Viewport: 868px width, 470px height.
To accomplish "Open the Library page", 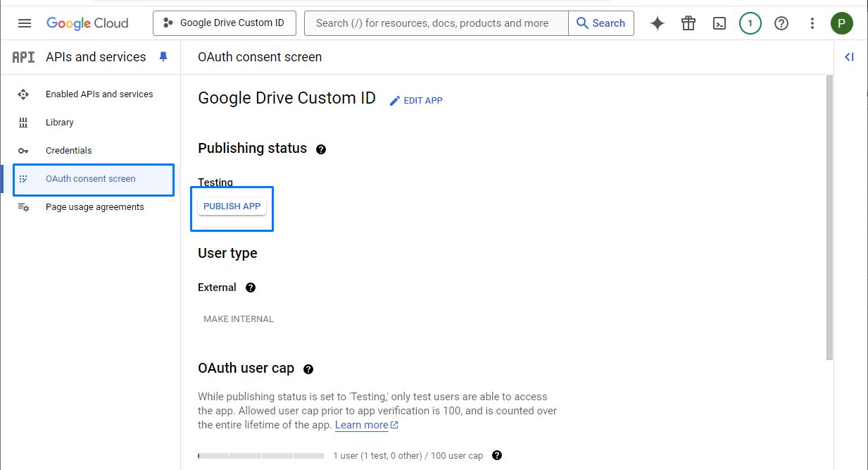I will (x=59, y=122).
